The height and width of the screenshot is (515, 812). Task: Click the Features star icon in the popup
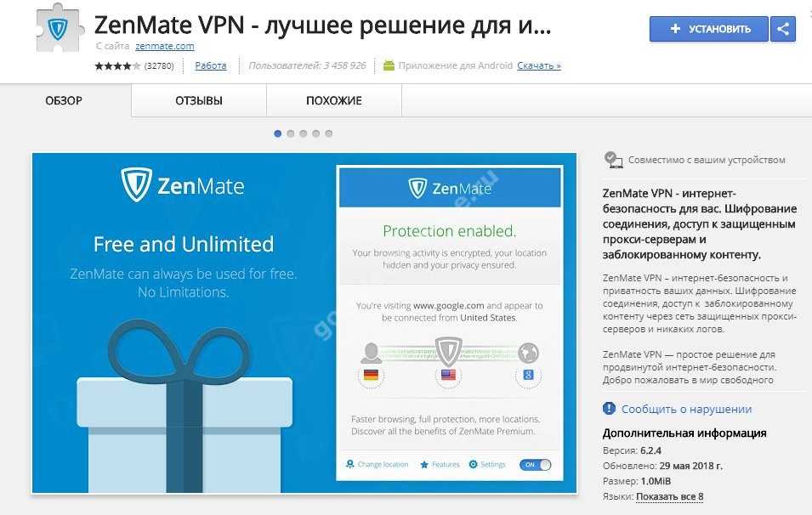pyautogui.click(x=424, y=464)
